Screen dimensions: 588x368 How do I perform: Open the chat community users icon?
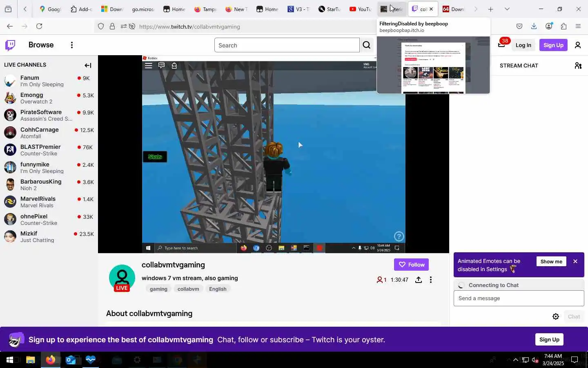578,65
